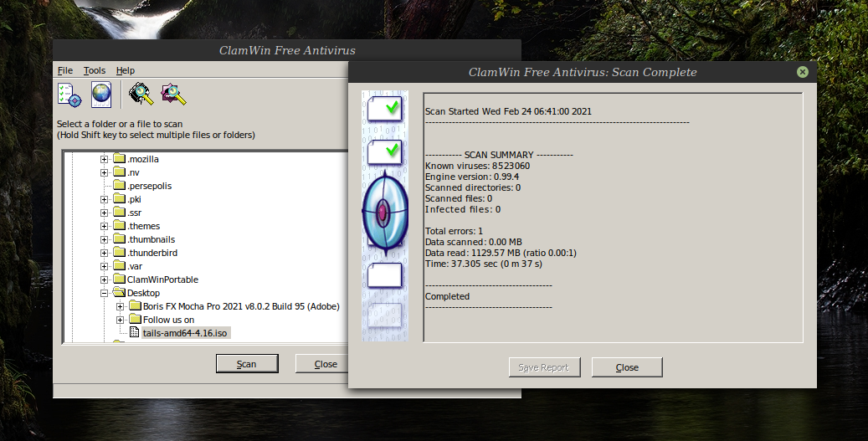
Task: Expand the .nv folder node
Action: point(104,172)
